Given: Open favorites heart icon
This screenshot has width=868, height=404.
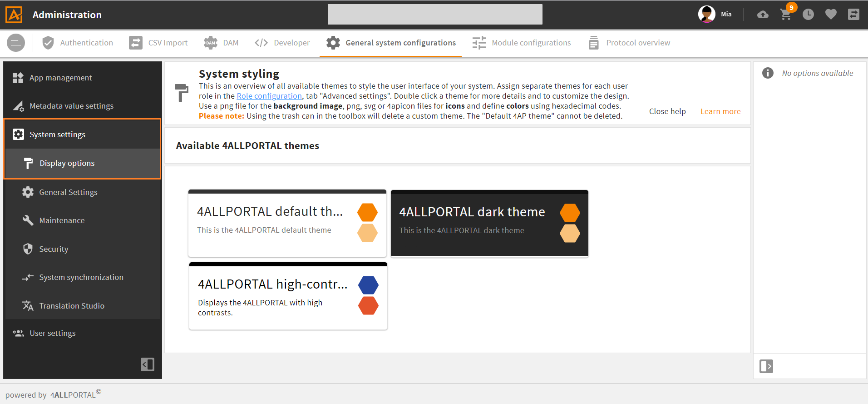Looking at the screenshot, I should 831,15.
